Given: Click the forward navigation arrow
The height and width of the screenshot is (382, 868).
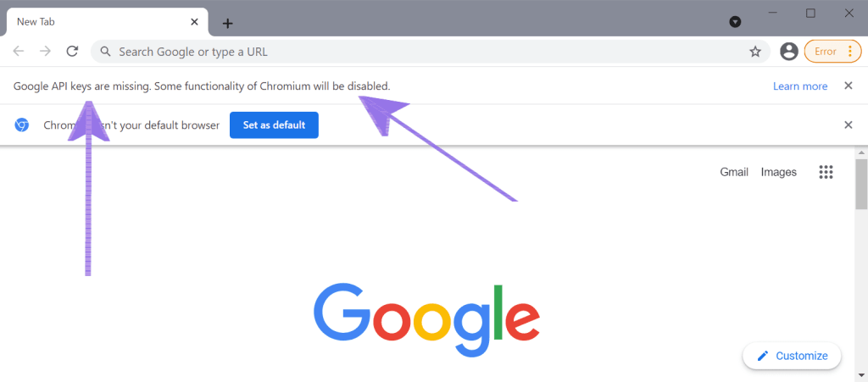Looking at the screenshot, I should (46, 52).
